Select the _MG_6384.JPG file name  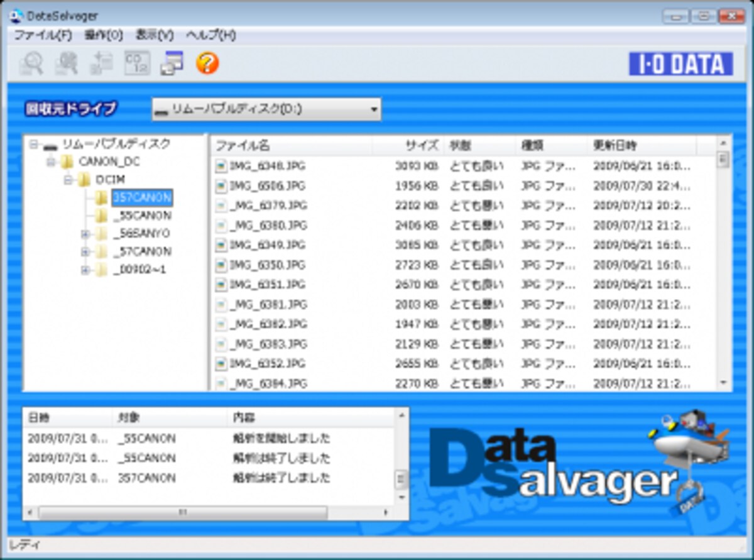pos(268,383)
